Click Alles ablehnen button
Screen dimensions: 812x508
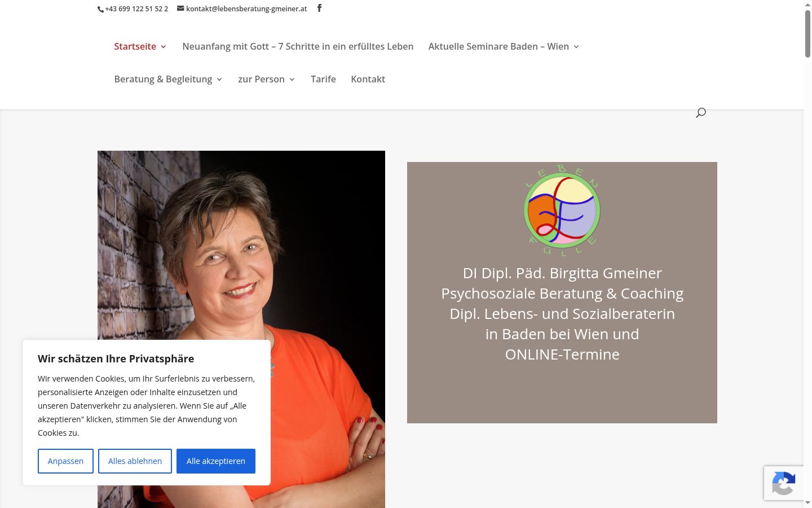(x=135, y=461)
